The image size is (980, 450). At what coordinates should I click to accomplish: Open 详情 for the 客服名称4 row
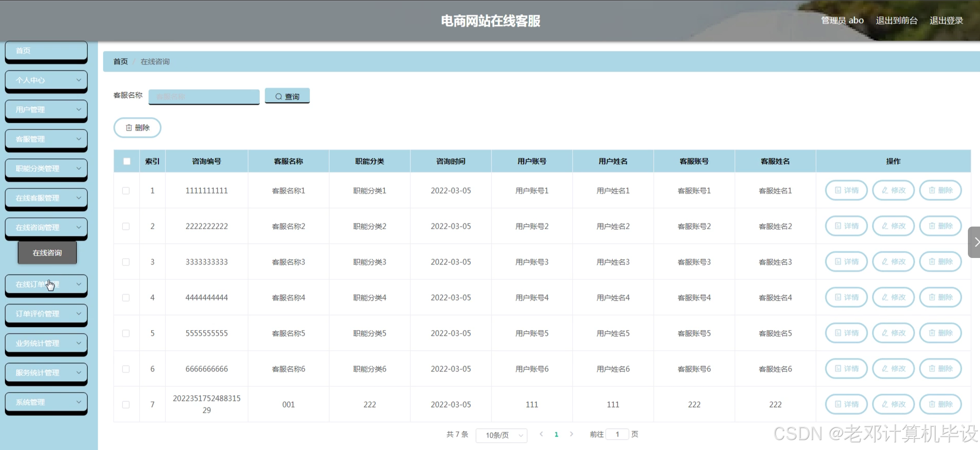[846, 297]
